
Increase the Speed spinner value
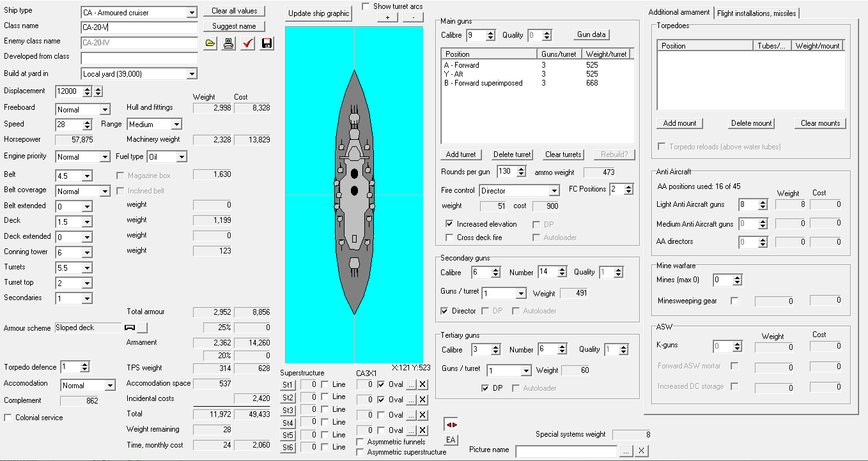[x=88, y=121]
